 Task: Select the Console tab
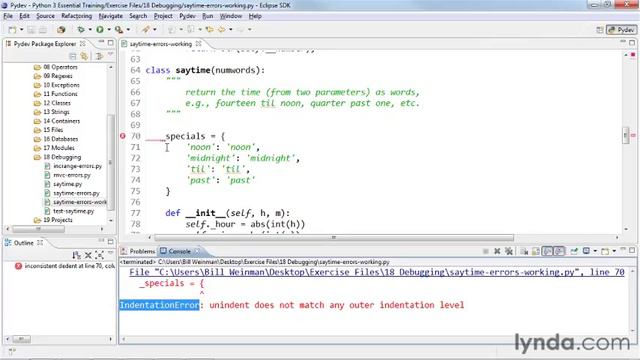180,251
